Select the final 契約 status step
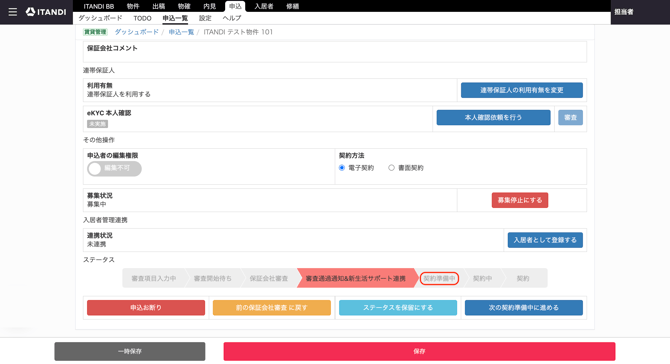The width and height of the screenshot is (670, 364). tap(523, 278)
